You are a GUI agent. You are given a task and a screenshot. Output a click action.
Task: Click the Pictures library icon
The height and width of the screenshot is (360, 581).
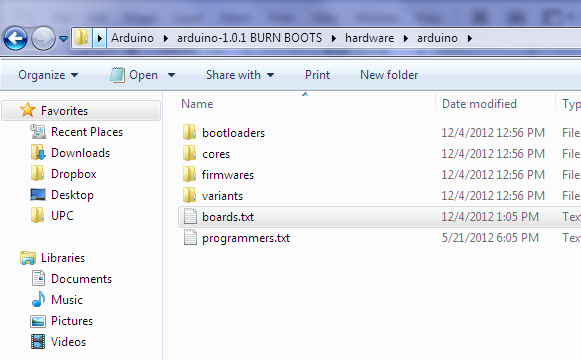click(x=38, y=321)
